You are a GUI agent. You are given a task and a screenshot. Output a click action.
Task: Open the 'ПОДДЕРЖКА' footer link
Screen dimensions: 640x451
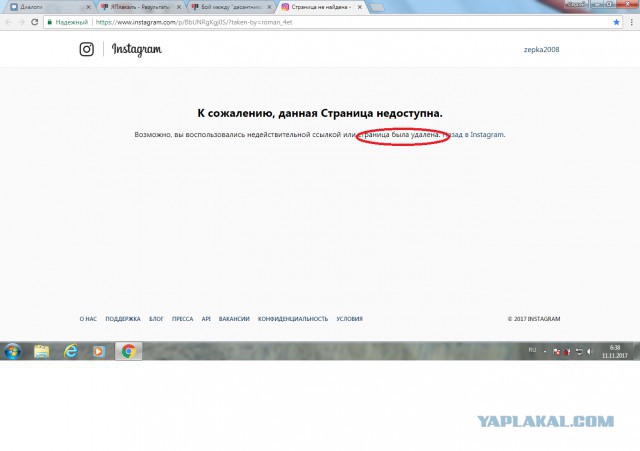pyautogui.click(x=123, y=319)
